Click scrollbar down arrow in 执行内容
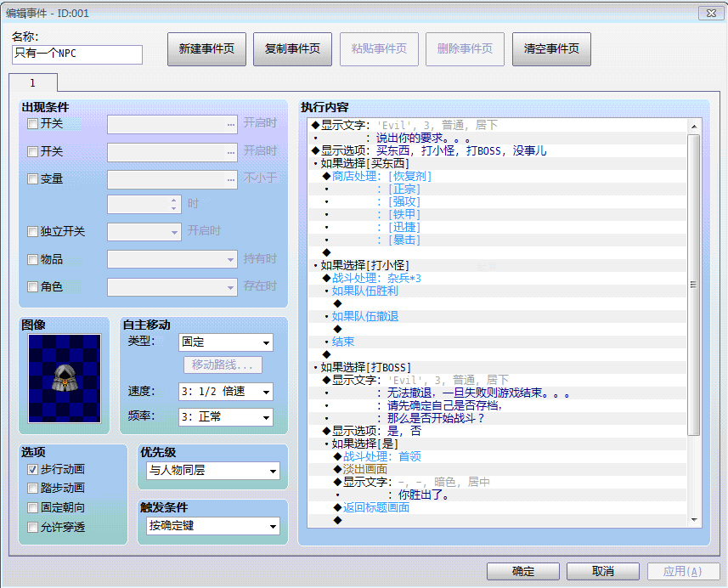The image size is (728, 588). [x=694, y=520]
